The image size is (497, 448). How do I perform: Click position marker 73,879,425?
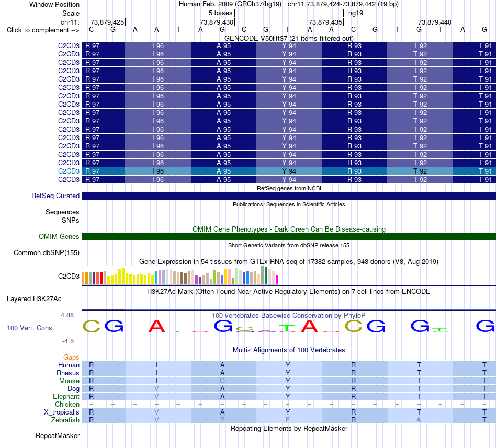pos(107,22)
